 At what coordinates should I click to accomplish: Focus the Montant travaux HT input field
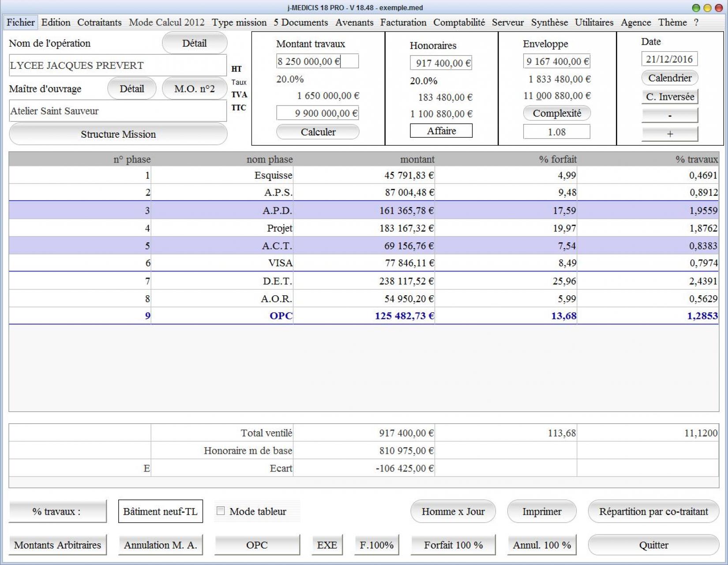point(317,61)
